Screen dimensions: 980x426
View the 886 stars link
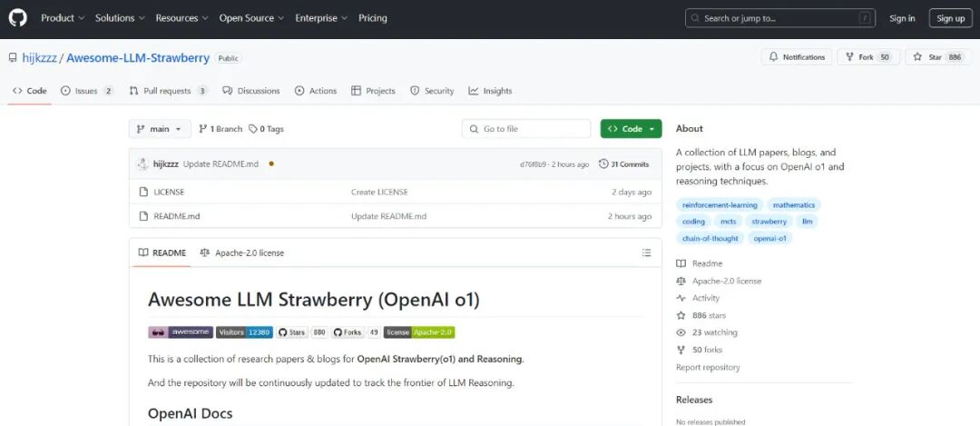click(x=701, y=315)
